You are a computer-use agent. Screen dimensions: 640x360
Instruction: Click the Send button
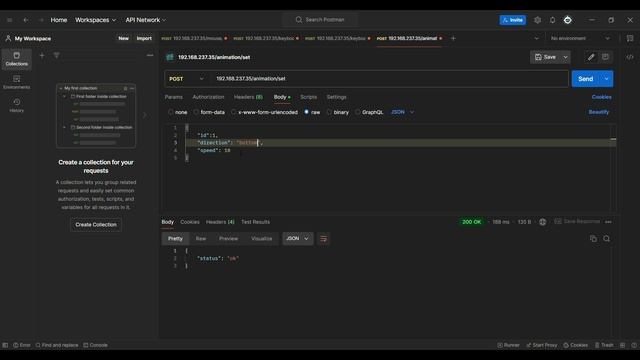click(x=586, y=79)
